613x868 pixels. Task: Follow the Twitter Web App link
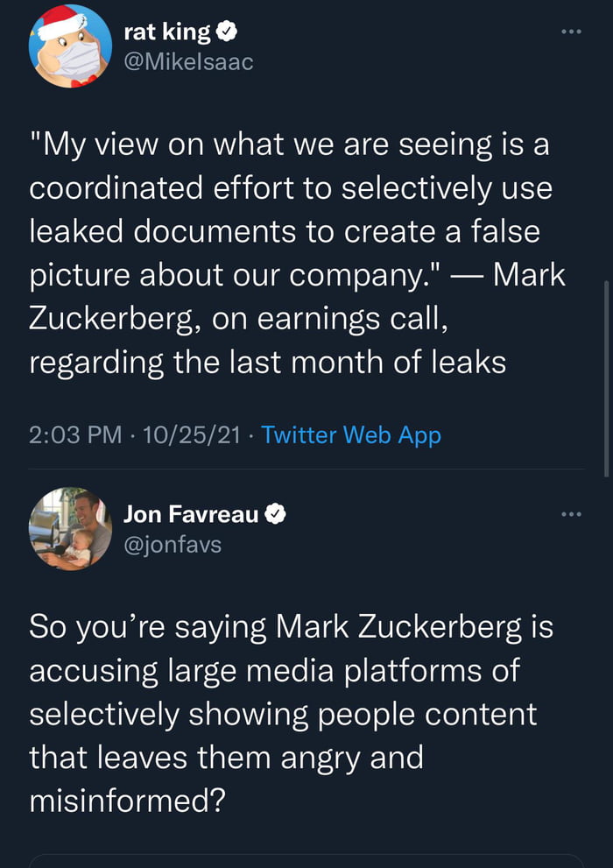pyautogui.click(x=351, y=434)
